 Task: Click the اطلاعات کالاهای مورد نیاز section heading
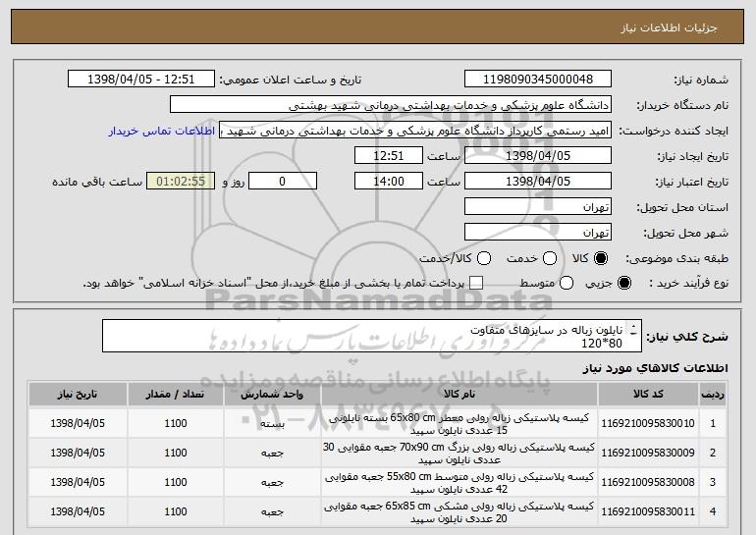coord(655,369)
